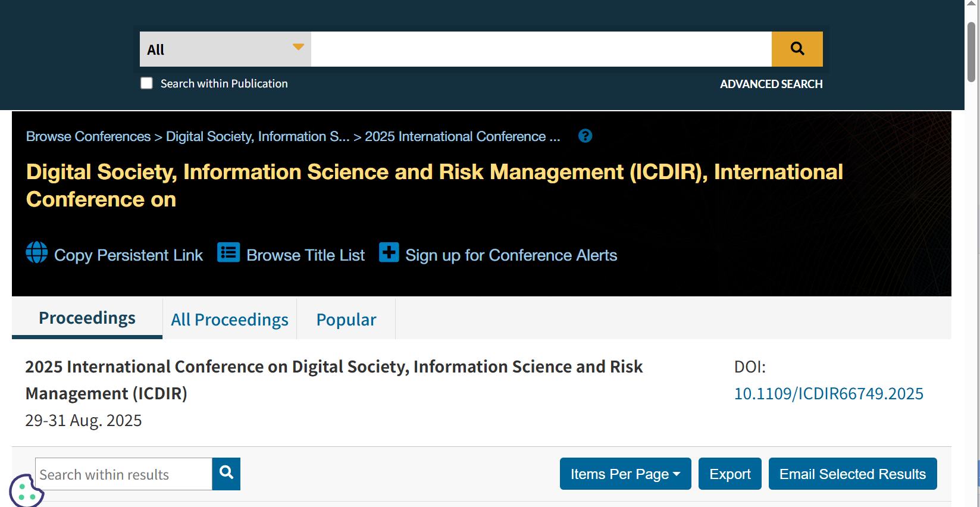Screen dimensions: 980x507
Task: Click the help question mark icon
Action: coord(585,136)
